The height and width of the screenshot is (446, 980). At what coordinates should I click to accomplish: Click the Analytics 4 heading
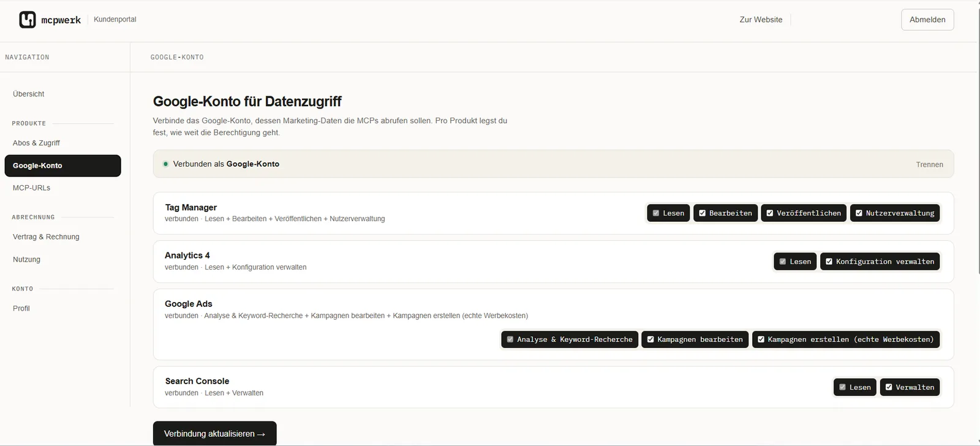click(187, 255)
